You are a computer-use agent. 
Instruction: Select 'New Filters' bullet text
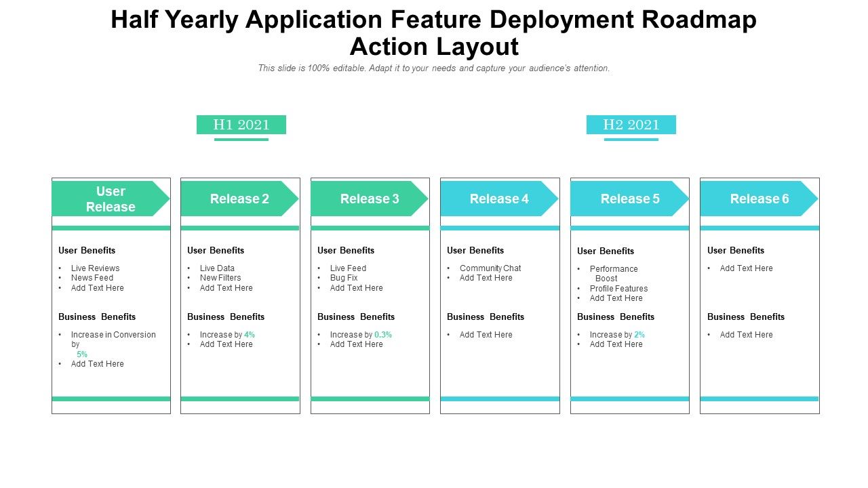220,278
